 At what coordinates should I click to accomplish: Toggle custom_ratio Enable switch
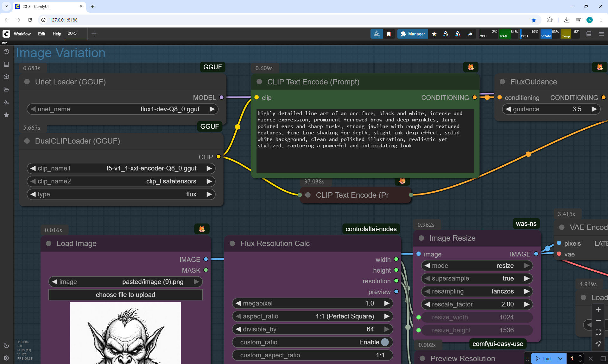coord(385,342)
